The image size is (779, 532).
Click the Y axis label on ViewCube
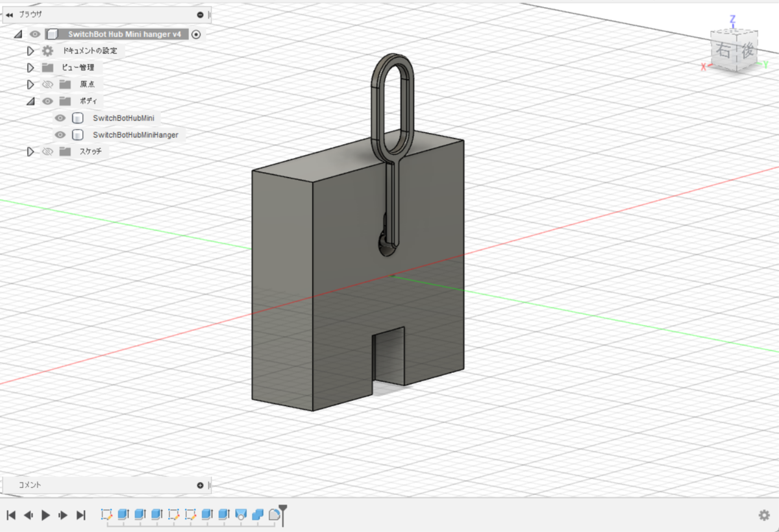click(766, 64)
